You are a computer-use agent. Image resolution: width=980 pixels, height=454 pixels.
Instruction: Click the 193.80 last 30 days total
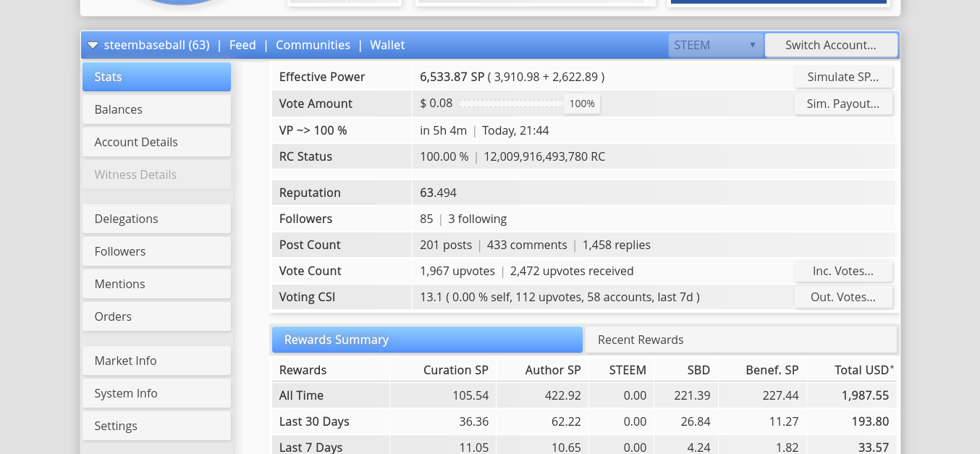point(871,421)
